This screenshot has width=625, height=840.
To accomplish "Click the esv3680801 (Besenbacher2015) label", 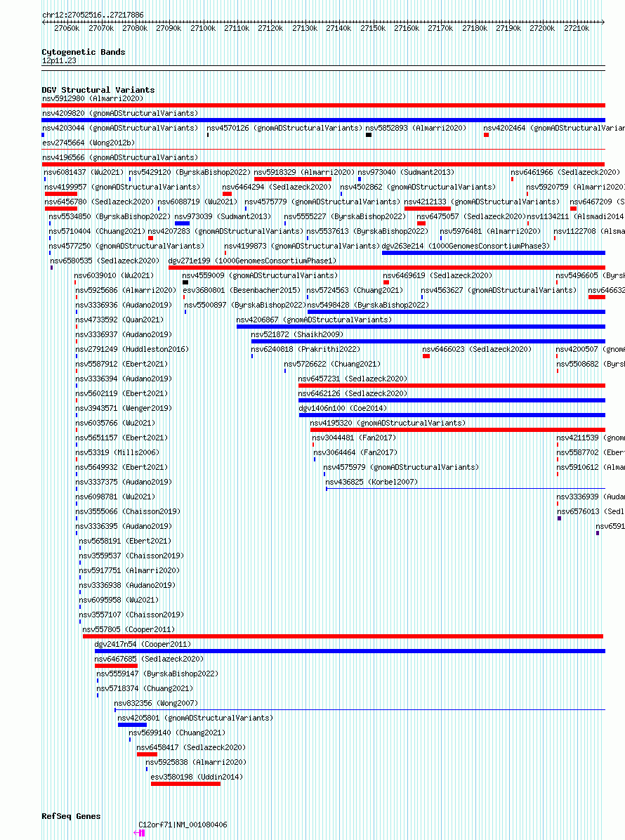I will [x=242, y=290].
